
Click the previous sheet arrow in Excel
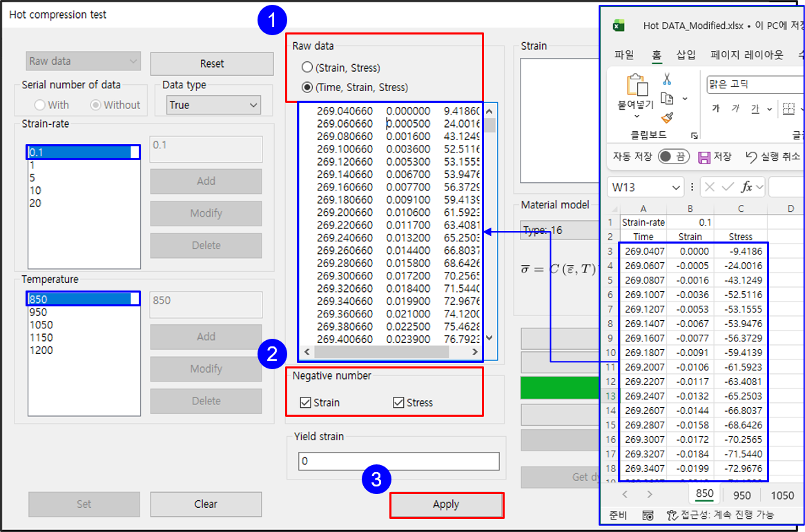[x=625, y=495]
